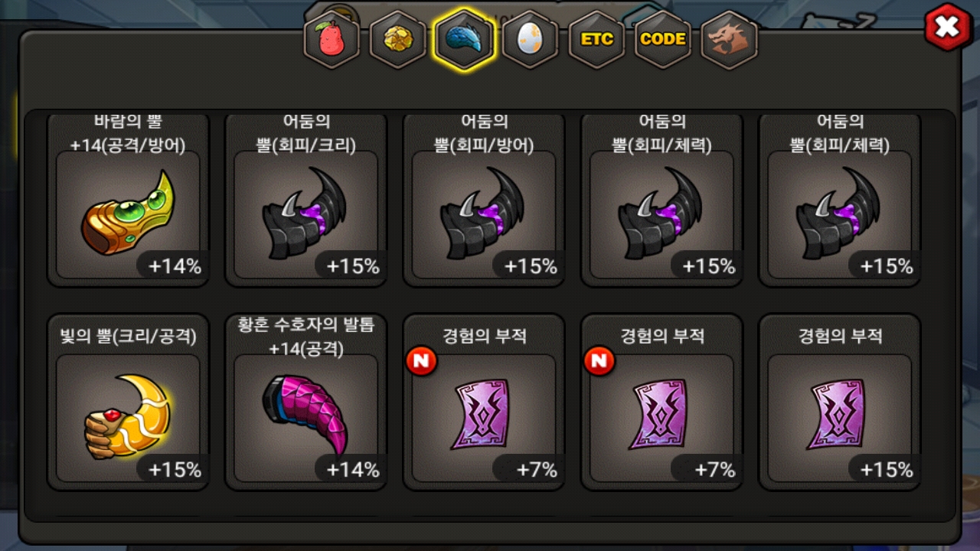Viewport: 980px width, 551px height.
Task: Select the 바람의 뿔 +14 golden horn item
Action: coord(128,200)
